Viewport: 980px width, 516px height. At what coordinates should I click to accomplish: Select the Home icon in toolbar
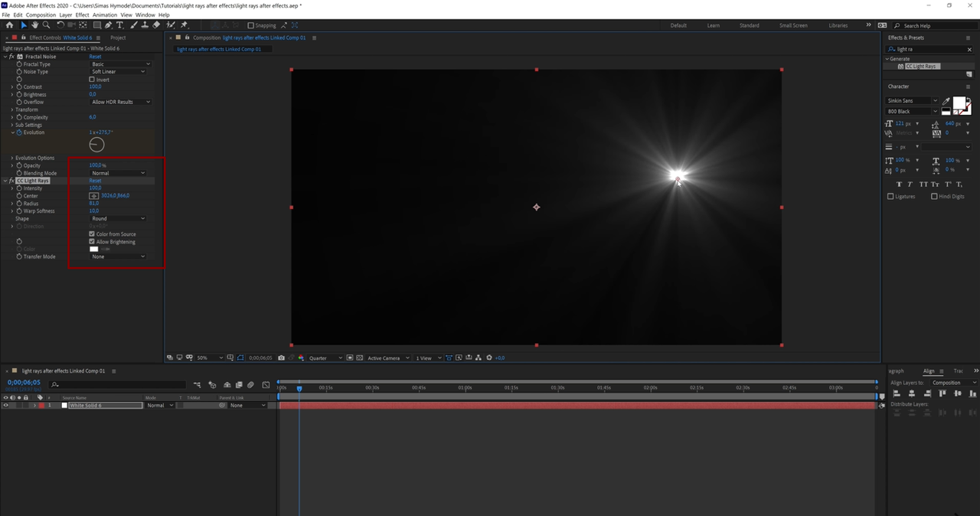[9, 25]
